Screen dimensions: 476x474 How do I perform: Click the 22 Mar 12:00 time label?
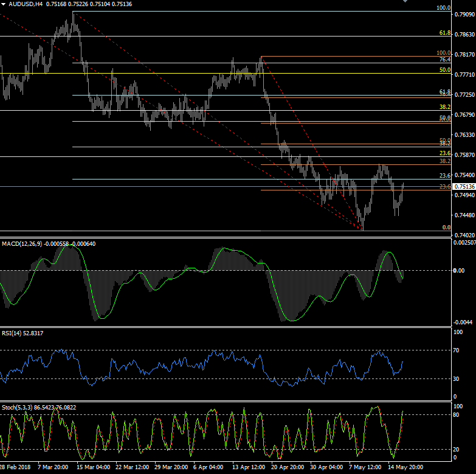[x=132, y=468]
